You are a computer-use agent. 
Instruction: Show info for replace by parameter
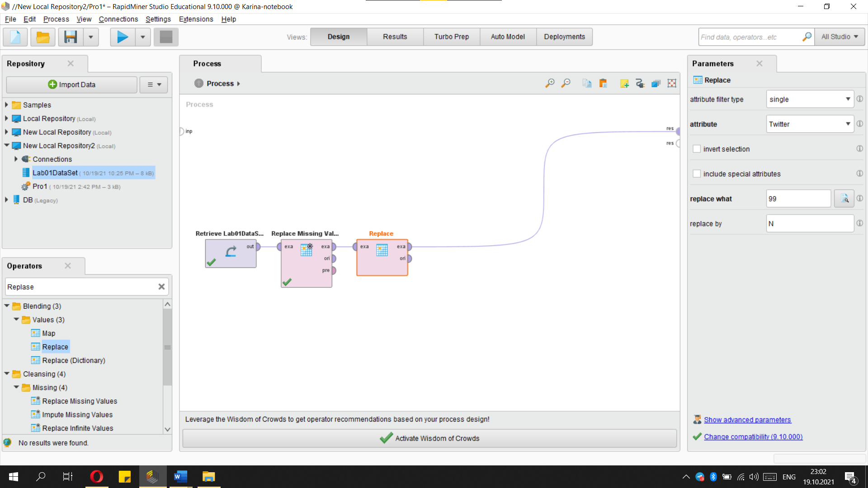860,223
